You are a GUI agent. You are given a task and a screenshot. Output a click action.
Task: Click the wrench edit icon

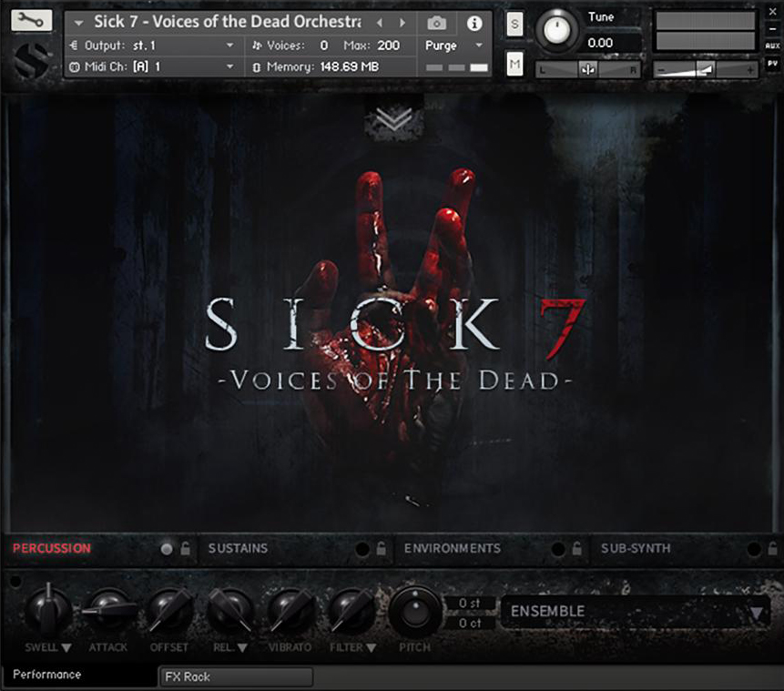pyautogui.click(x=30, y=18)
